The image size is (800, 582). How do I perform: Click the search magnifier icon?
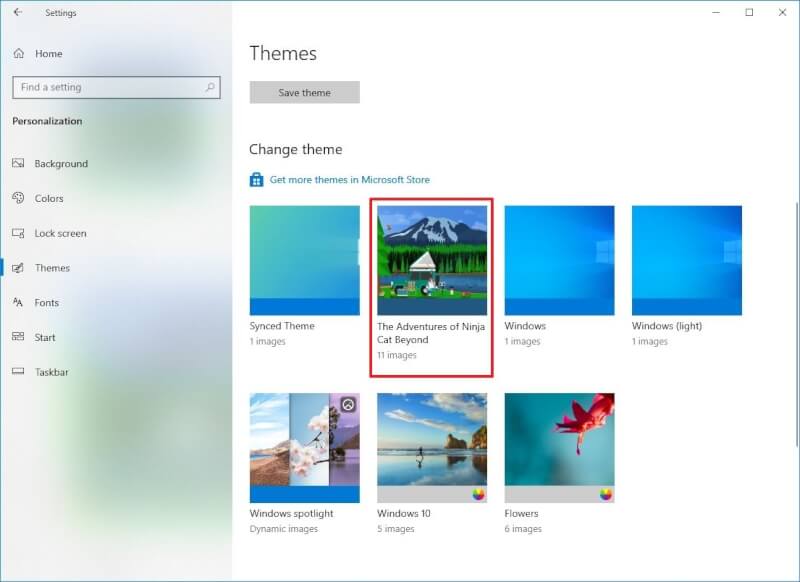[x=210, y=87]
